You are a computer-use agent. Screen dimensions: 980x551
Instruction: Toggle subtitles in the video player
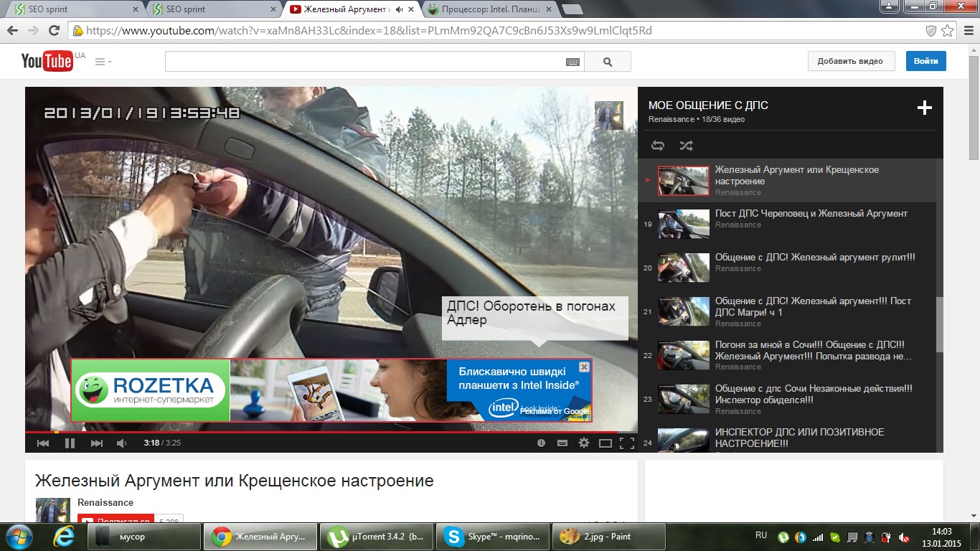(x=562, y=443)
